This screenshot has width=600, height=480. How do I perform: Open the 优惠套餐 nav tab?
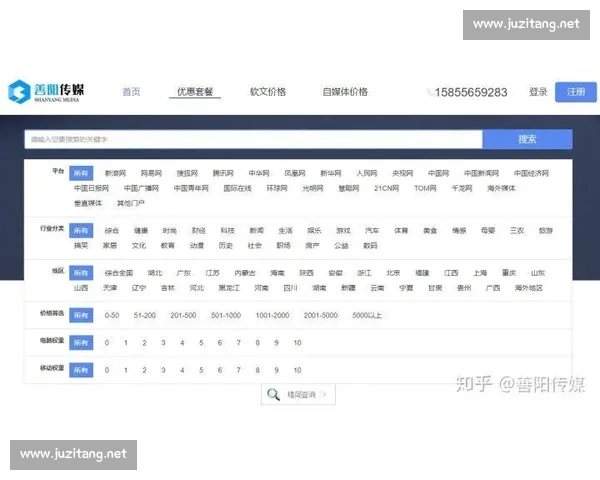(x=195, y=92)
